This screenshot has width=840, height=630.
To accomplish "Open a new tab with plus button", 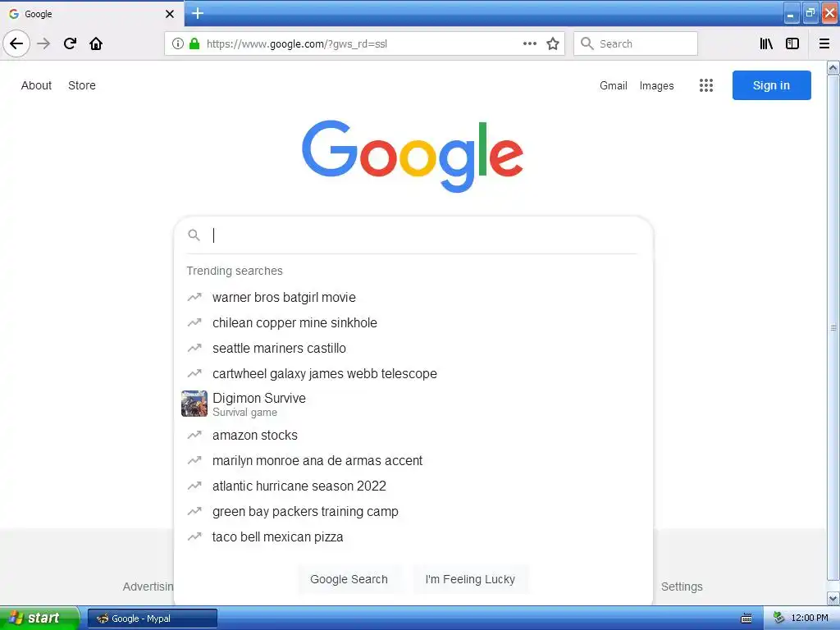I will 198,13.
